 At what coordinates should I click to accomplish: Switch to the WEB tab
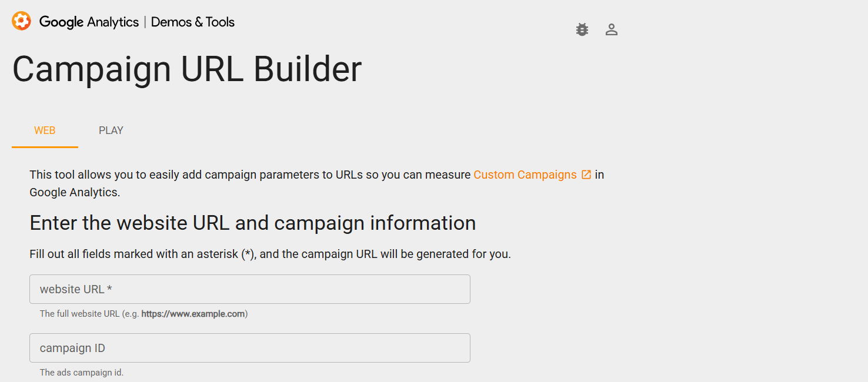point(45,130)
